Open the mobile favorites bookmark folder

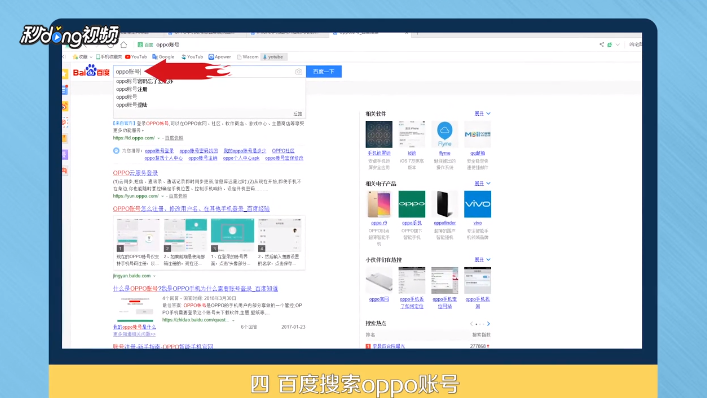tap(109, 57)
